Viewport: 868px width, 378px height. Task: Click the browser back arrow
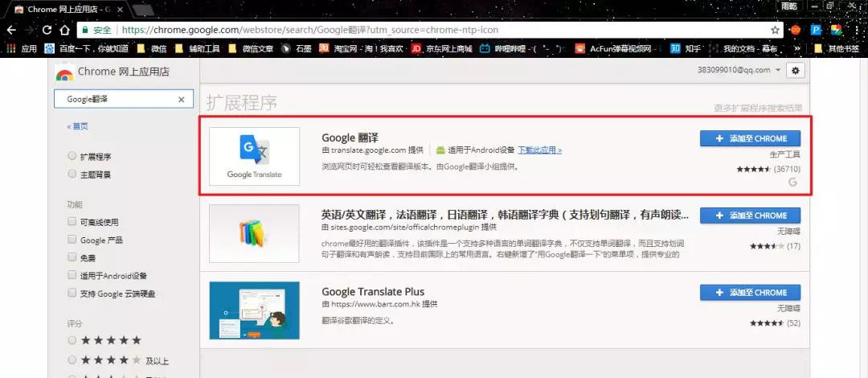pyautogui.click(x=11, y=30)
